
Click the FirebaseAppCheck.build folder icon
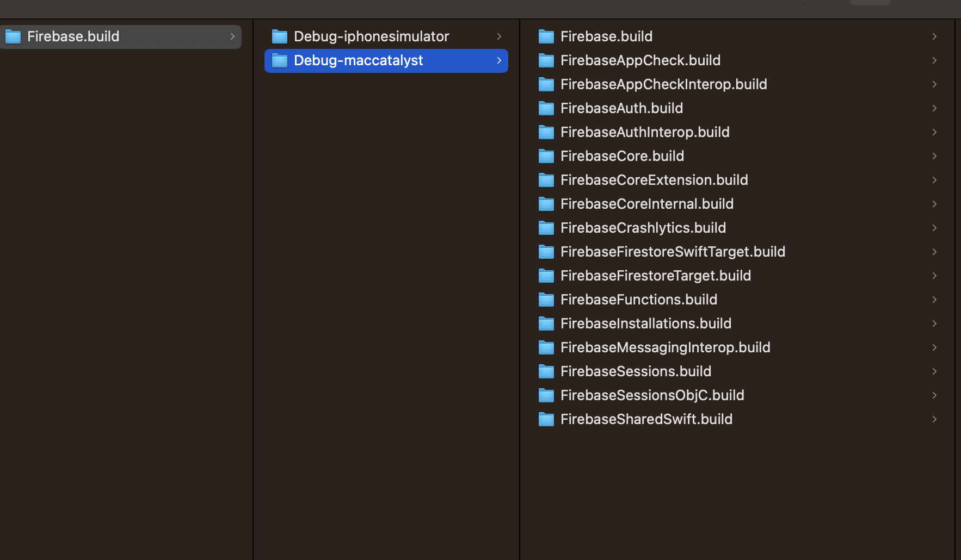(546, 60)
